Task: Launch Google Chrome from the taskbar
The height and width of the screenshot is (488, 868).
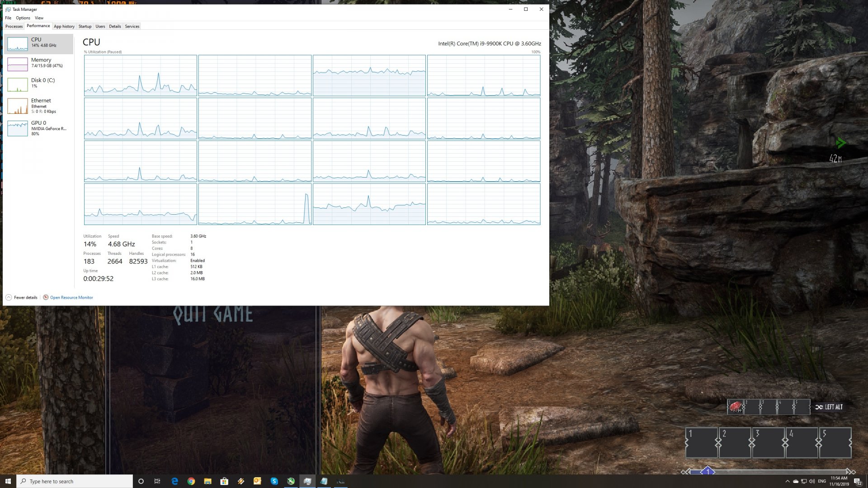Action: pos(191,481)
